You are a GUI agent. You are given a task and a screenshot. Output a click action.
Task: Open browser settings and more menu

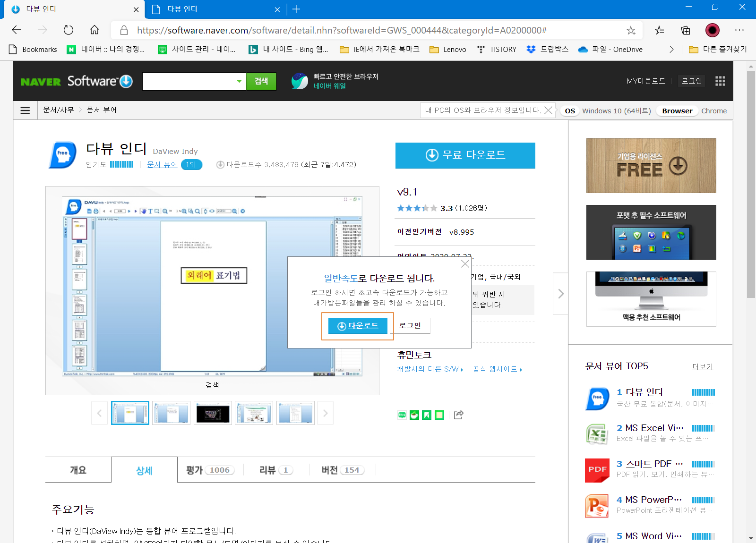(x=739, y=30)
